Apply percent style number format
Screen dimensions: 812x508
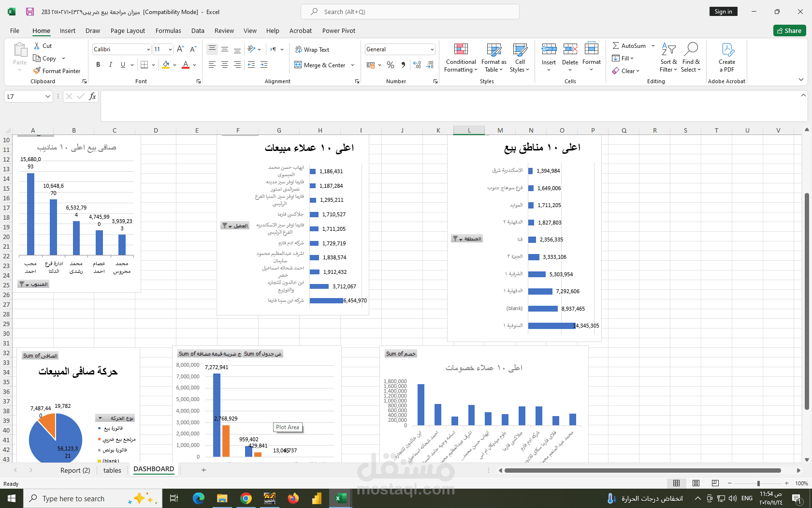point(391,65)
